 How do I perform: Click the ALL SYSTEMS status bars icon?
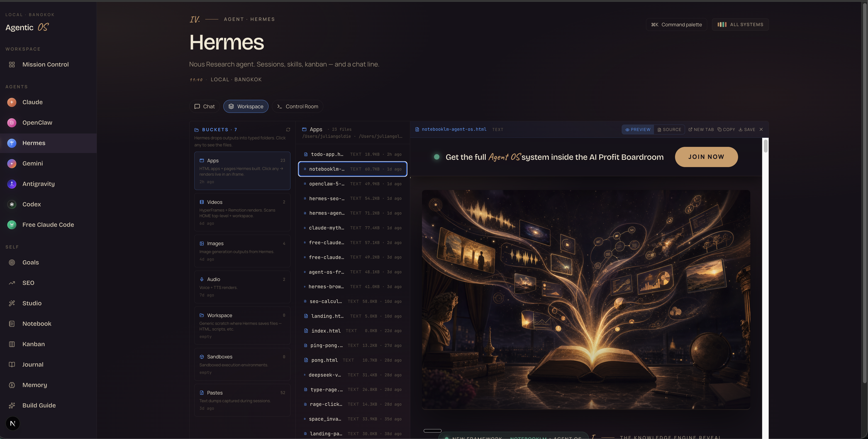[722, 25]
